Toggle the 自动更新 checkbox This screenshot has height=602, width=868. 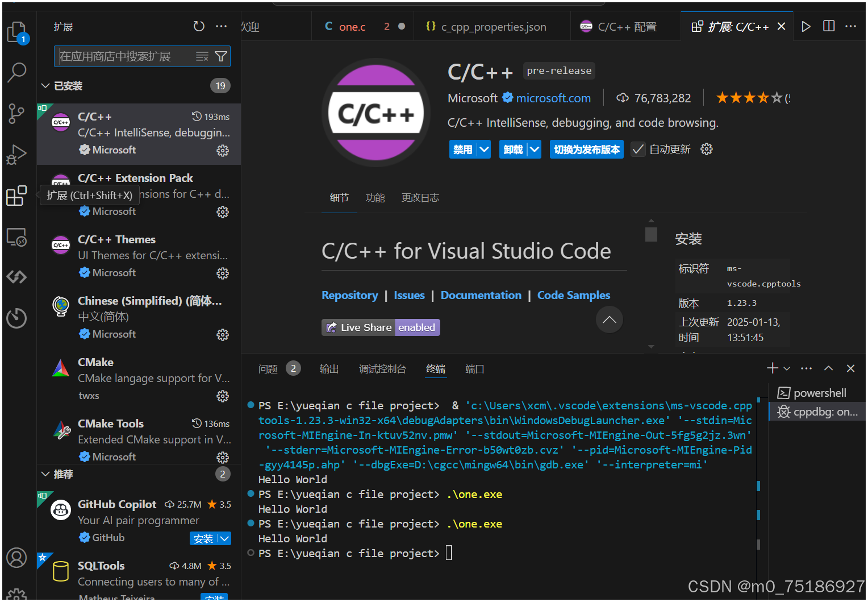(638, 149)
